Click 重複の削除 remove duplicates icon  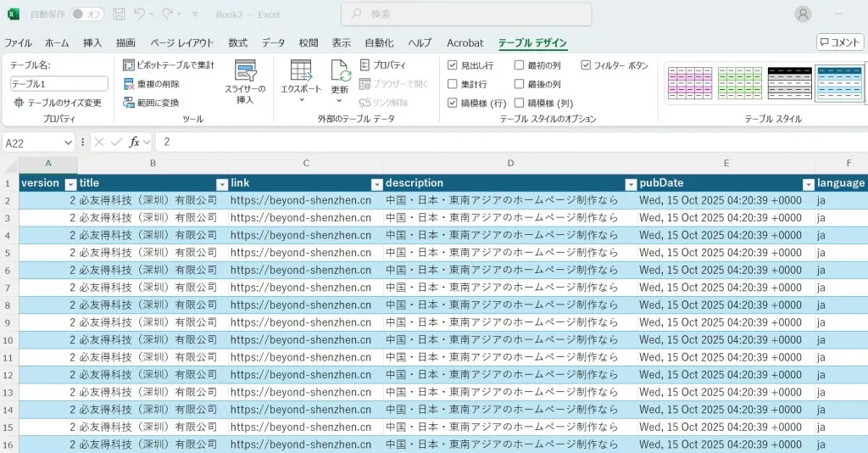pos(129,84)
